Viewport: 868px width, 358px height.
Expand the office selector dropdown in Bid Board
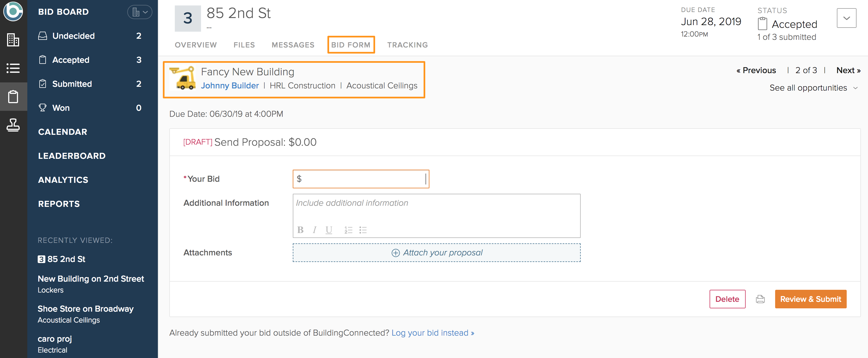coord(140,12)
